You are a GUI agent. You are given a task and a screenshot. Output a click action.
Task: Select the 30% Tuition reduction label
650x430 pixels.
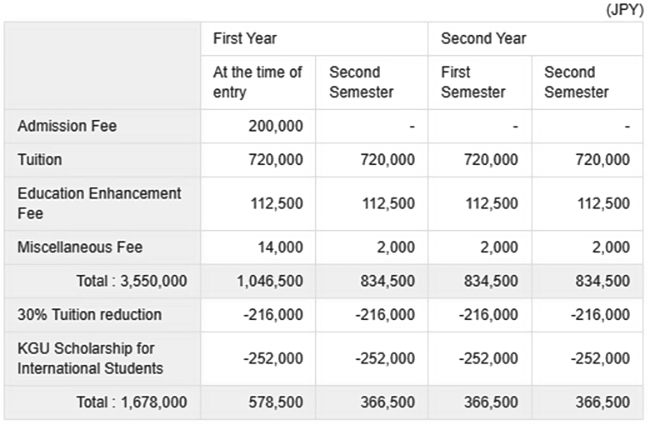point(90,315)
